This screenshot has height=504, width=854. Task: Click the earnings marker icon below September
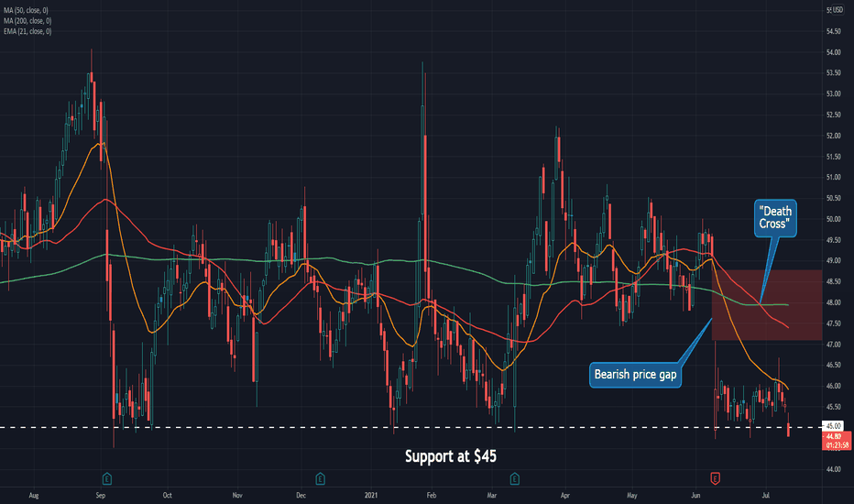pos(107,479)
